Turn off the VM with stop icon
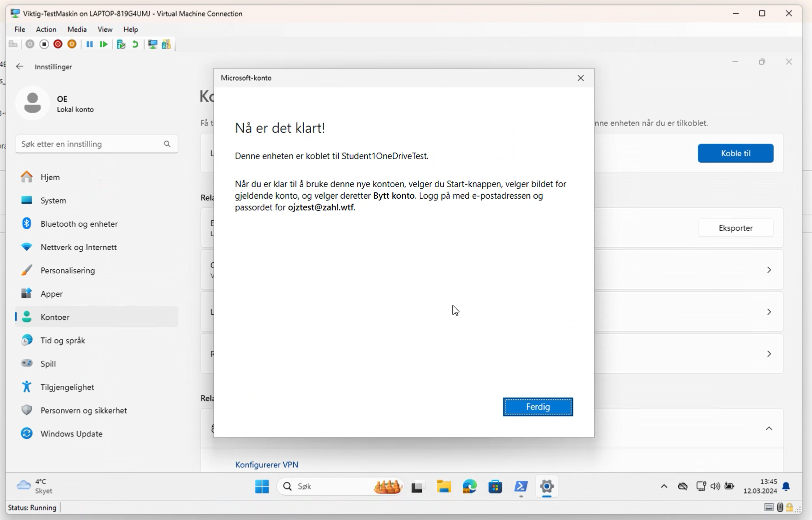Viewport: 812px width, 520px height. tap(44, 45)
